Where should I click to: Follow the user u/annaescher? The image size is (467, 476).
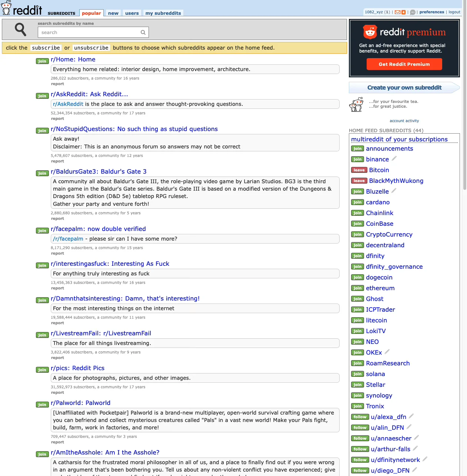pos(360,439)
